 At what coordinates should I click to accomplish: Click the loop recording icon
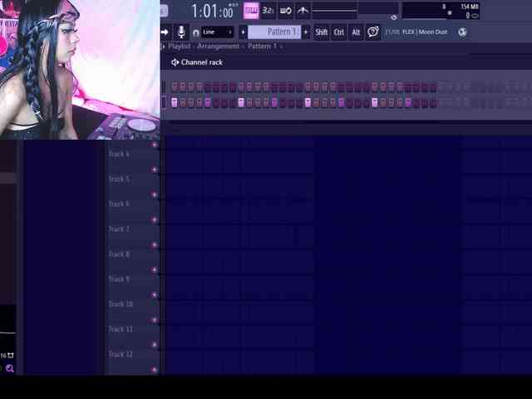pyautogui.click(x=285, y=11)
